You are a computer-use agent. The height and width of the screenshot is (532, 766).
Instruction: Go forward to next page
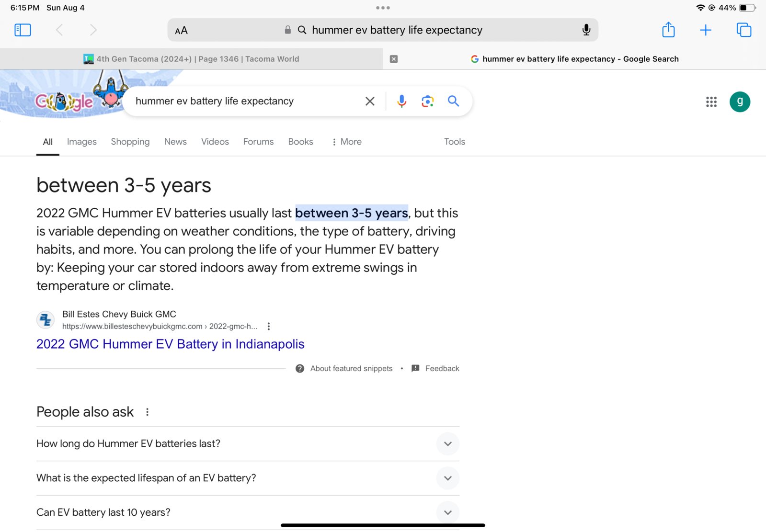(x=93, y=30)
